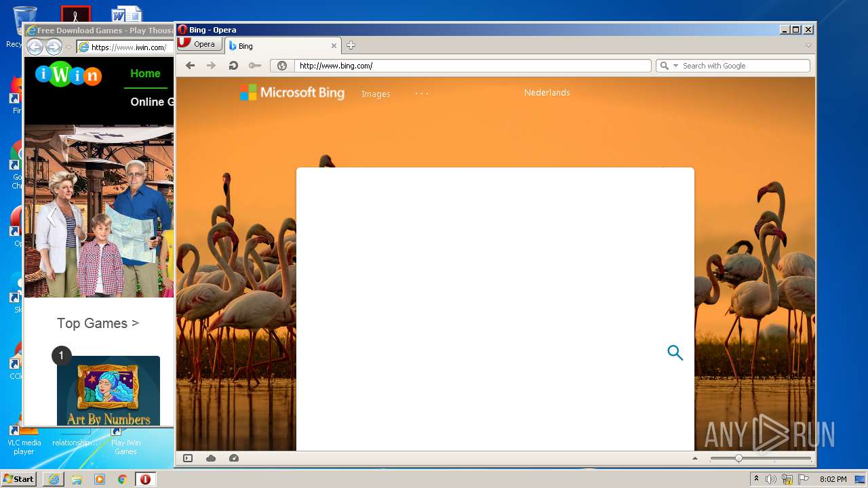Screen dimensions: 868x488
Task: Open the Online Games menu on iWin
Action: (152, 102)
